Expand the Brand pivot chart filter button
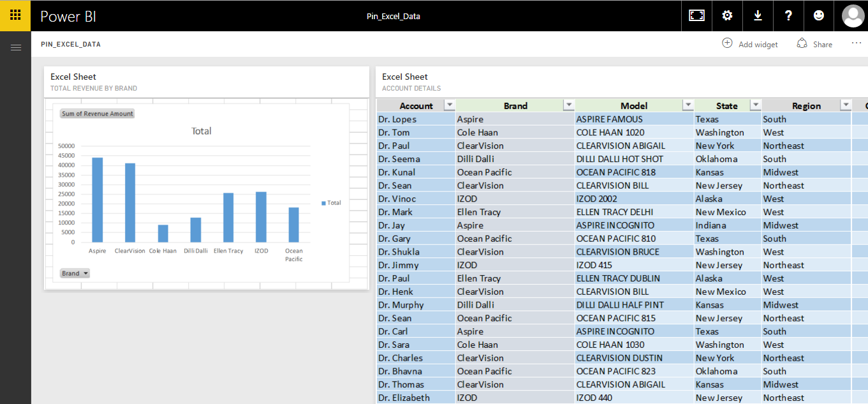Image resolution: width=868 pixels, height=404 pixels. tap(75, 273)
